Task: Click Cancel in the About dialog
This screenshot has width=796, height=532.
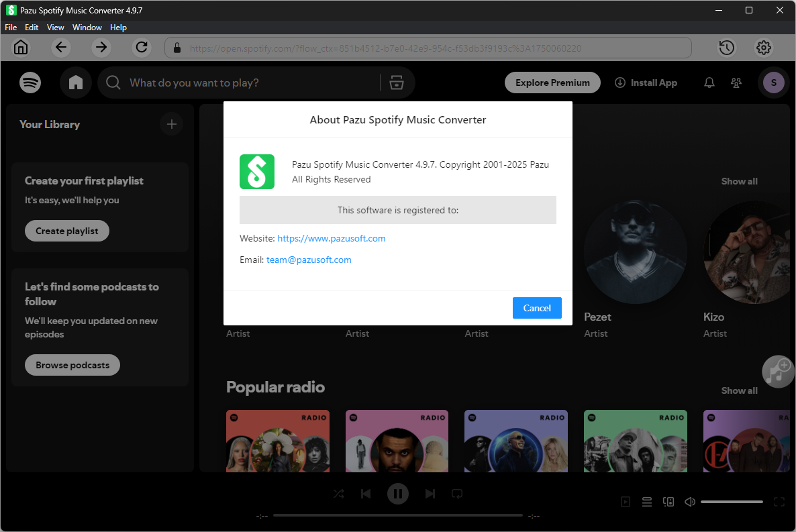Action: click(537, 308)
